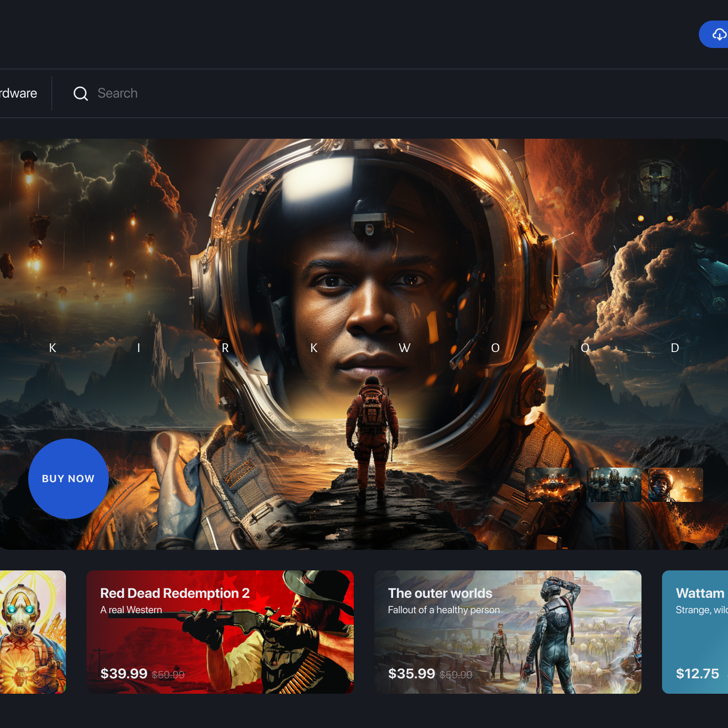
Task: Click the $12.75 price
Action: 698,674
